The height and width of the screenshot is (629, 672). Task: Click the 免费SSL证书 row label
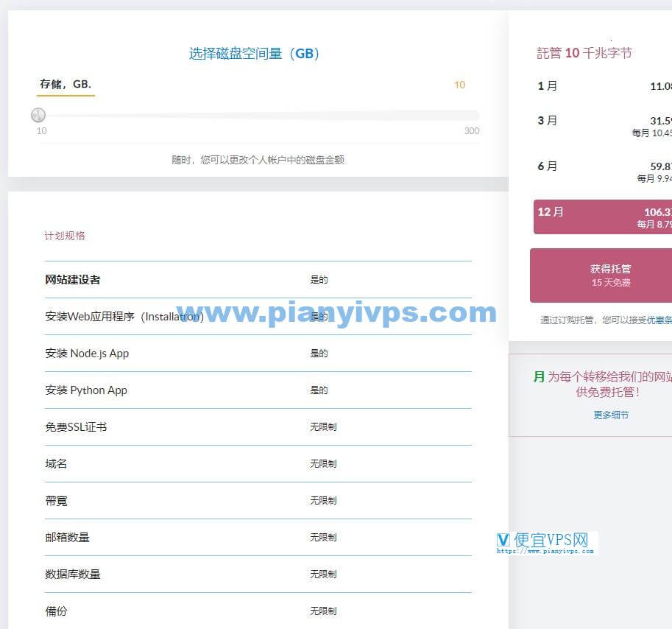[x=76, y=427]
